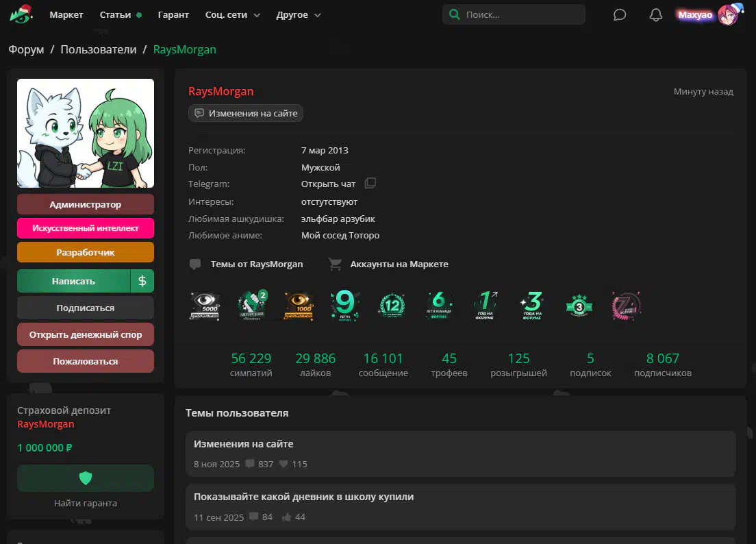This screenshot has height=544, width=756.
Task: Click the forum logo in the header
Action: 21,14
